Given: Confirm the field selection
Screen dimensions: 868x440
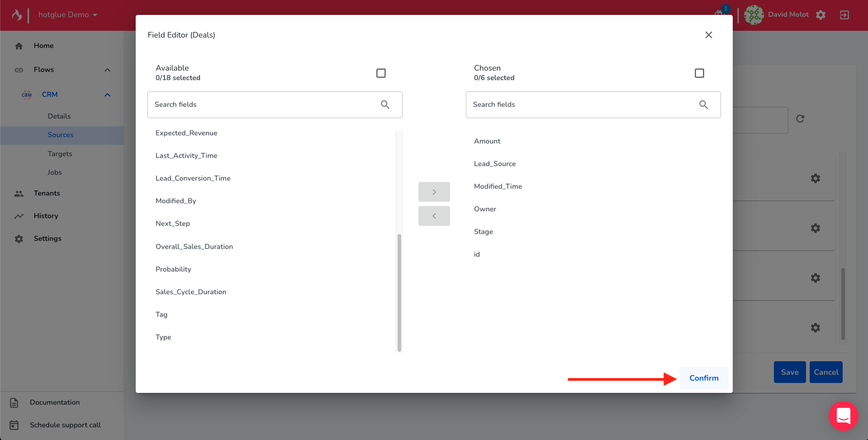Looking at the screenshot, I should coord(704,378).
